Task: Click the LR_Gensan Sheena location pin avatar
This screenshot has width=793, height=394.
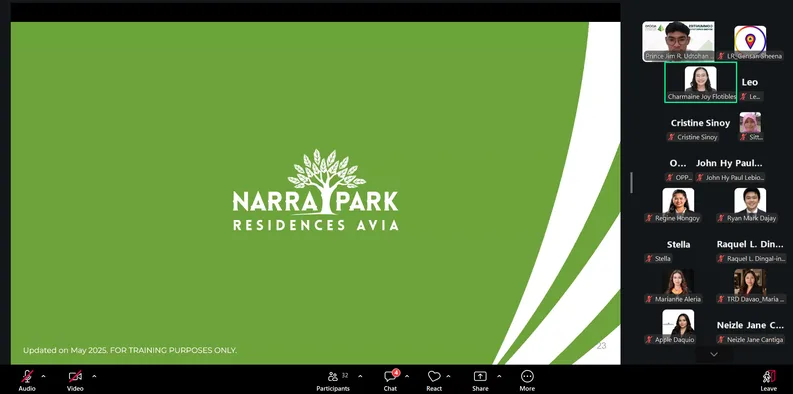Action: pyautogui.click(x=750, y=39)
